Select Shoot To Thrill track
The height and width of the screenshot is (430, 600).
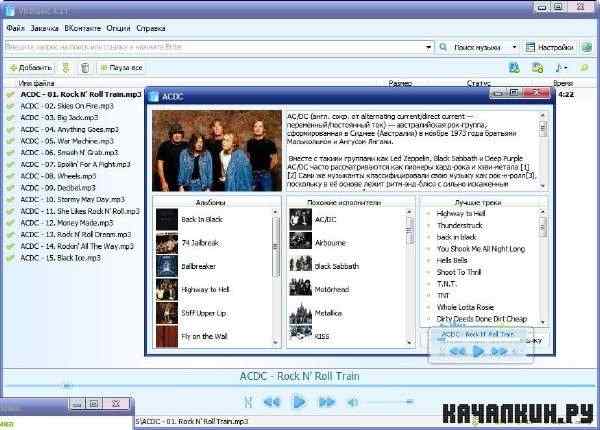(459, 272)
